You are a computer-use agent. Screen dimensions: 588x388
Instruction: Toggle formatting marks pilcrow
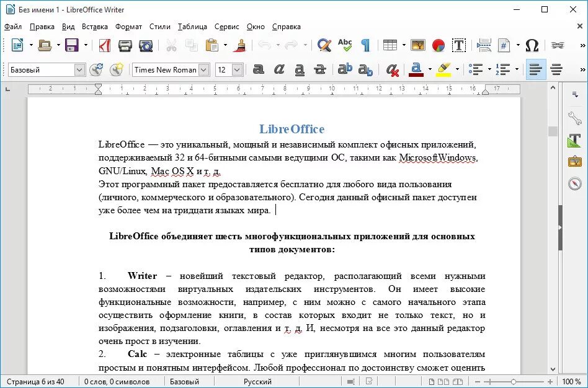(365, 45)
